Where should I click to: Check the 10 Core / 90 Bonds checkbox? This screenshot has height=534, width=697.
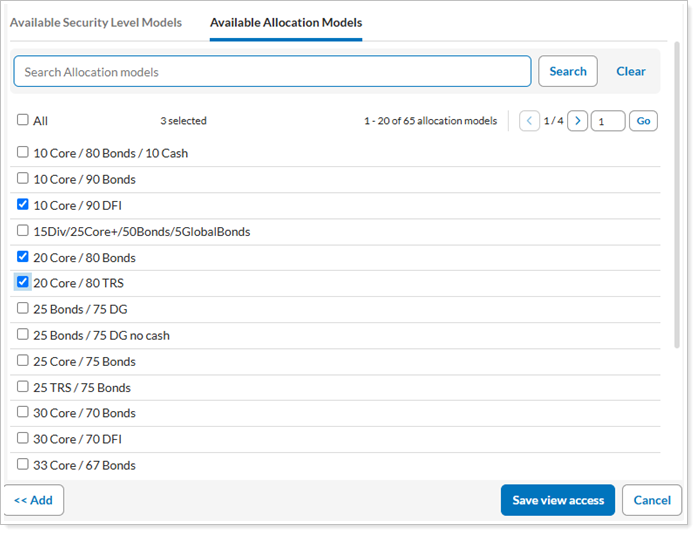[23, 178]
